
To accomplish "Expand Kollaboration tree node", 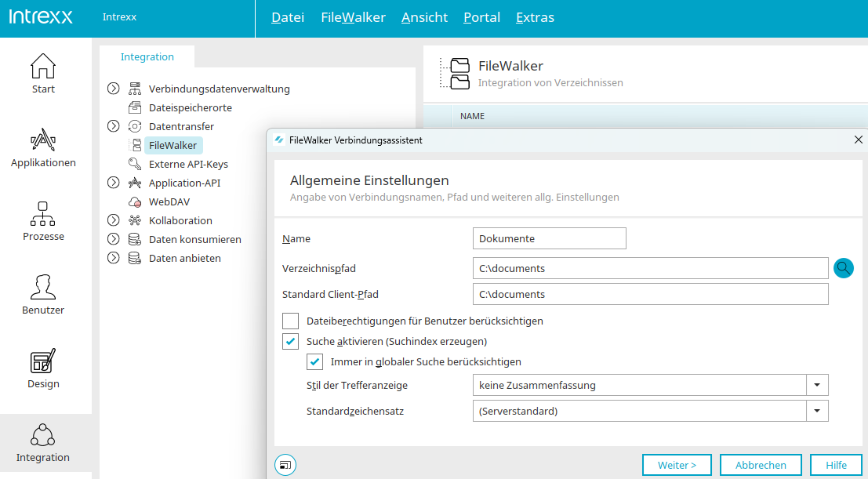I will (114, 220).
